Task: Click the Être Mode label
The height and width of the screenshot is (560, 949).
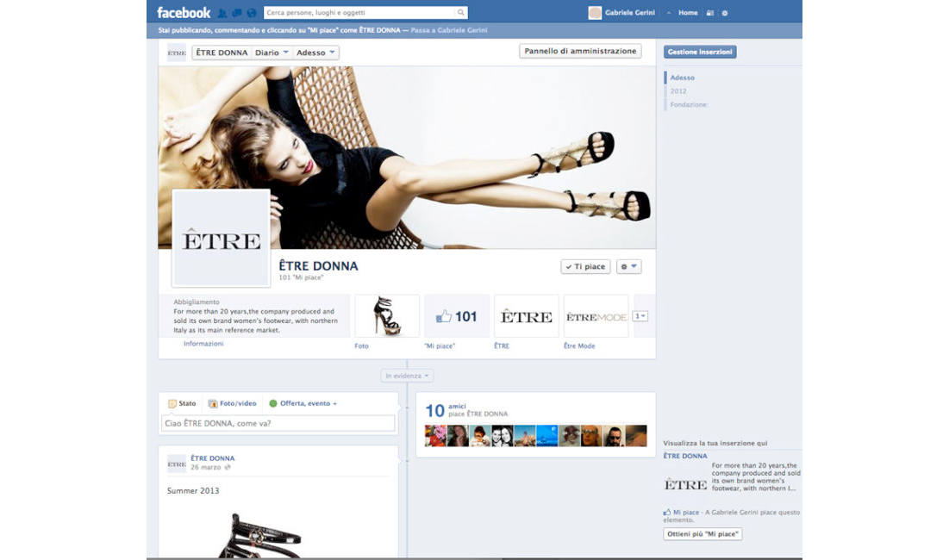Action: pyautogui.click(x=579, y=346)
